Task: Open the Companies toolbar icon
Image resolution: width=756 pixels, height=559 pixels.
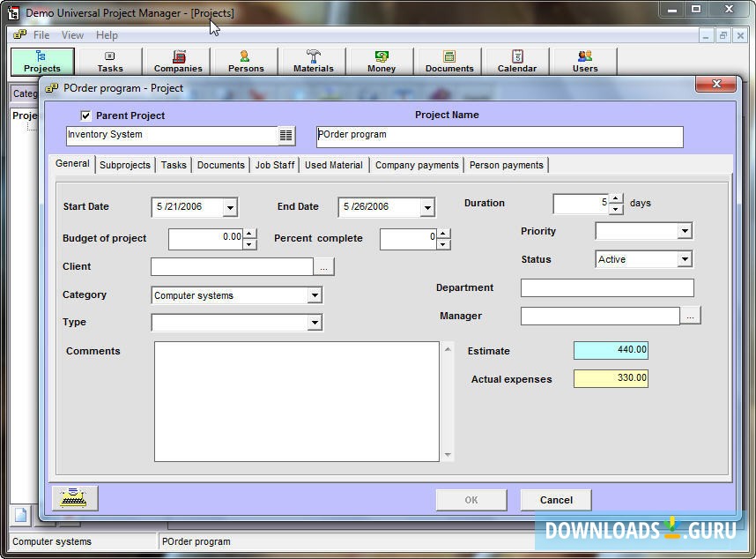Action: (x=178, y=62)
